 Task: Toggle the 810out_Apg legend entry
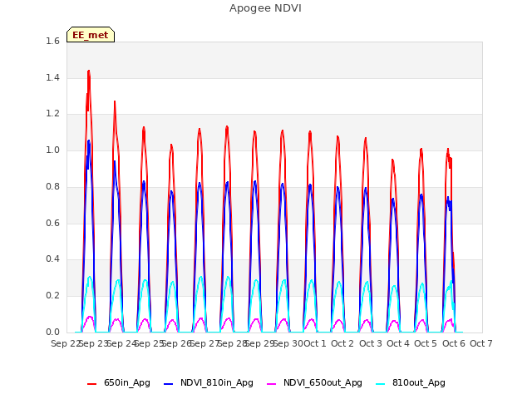click(x=411, y=382)
